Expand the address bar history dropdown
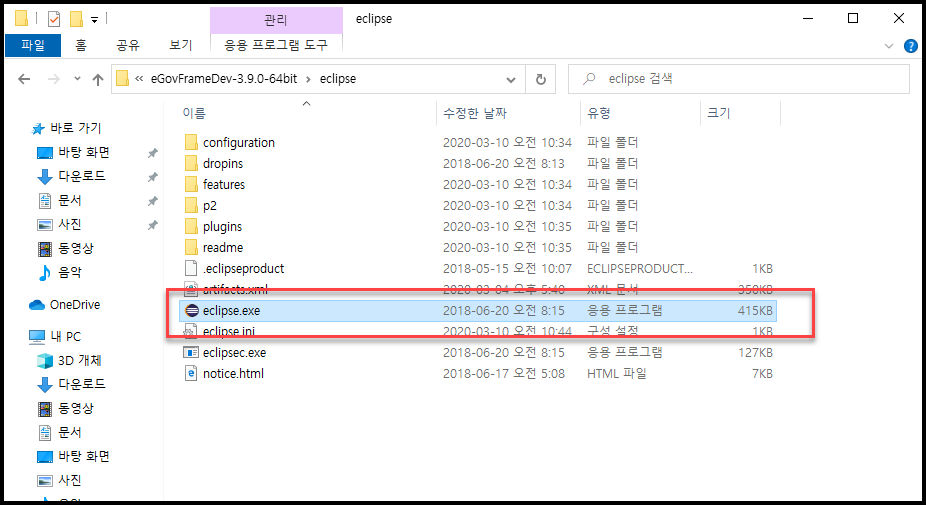The height and width of the screenshot is (505, 926). [x=511, y=80]
